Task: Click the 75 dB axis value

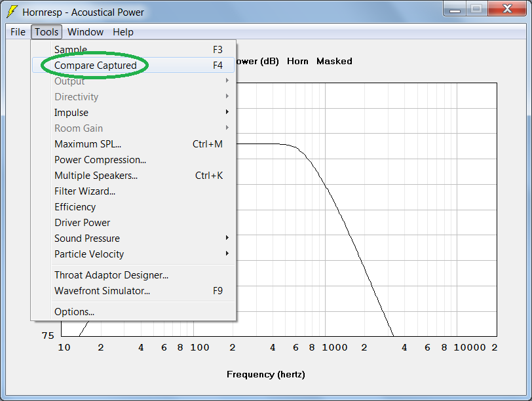Action: [x=48, y=335]
